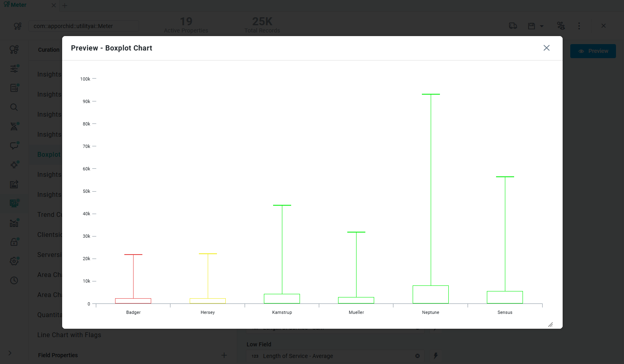624x364 pixels.
Task: Open the graph view icon with eye
Action: point(561,26)
